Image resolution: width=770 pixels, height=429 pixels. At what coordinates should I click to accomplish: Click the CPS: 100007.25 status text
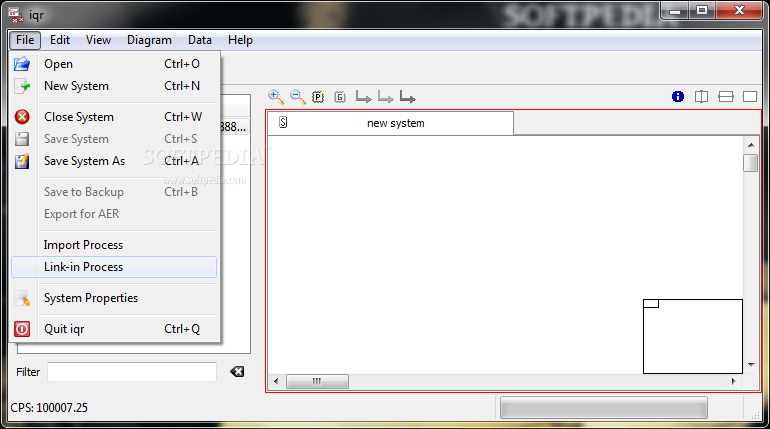[49, 407]
